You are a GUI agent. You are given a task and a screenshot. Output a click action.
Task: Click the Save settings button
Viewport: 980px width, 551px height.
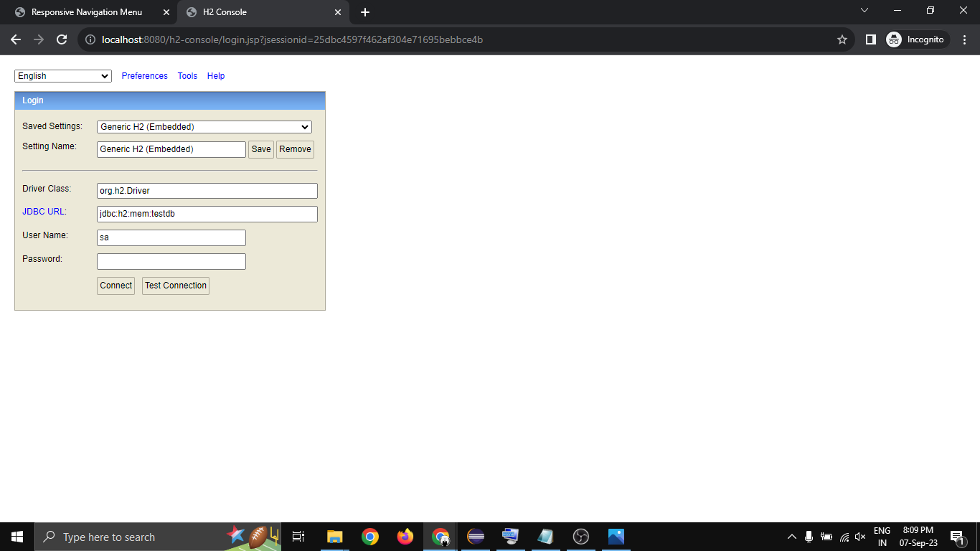(x=261, y=149)
